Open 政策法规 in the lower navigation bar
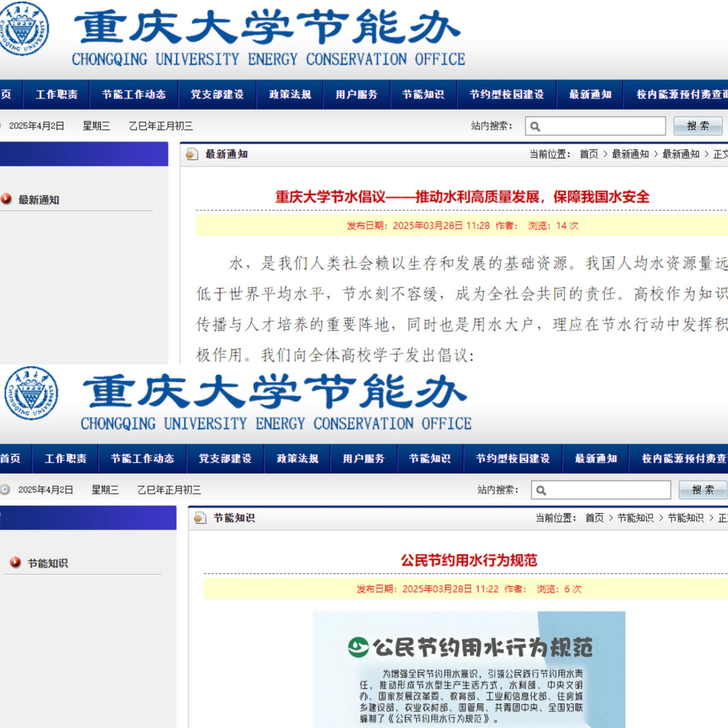The height and width of the screenshot is (728, 728). click(298, 458)
